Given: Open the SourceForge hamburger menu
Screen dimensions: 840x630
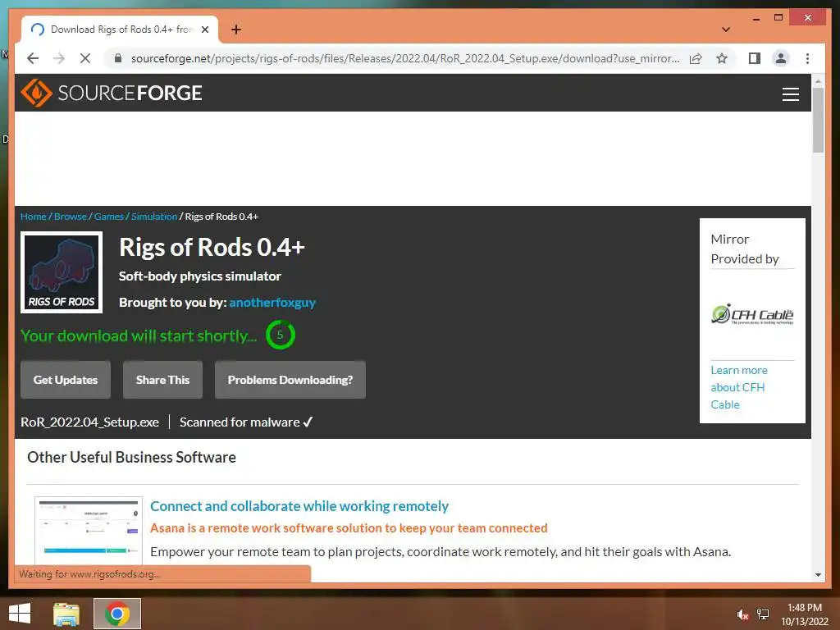Looking at the screenshot, I should pyautogui.click(x=790, y=94).
